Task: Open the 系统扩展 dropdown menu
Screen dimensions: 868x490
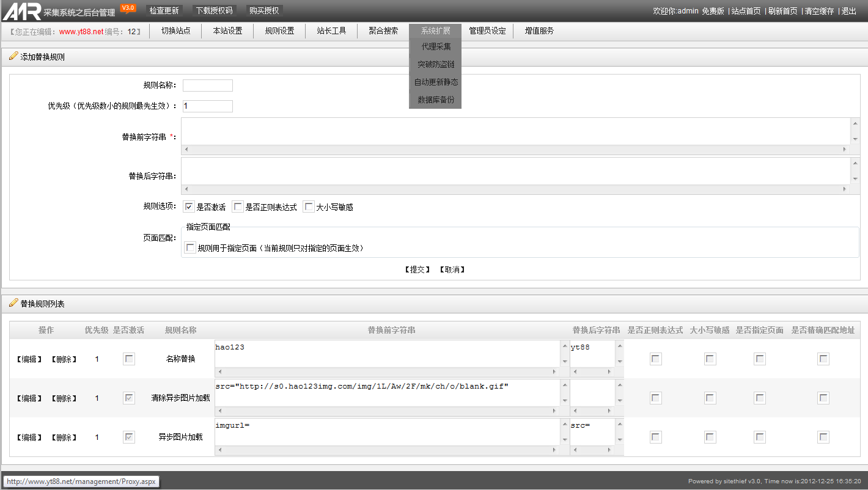Action: [435, 31]
